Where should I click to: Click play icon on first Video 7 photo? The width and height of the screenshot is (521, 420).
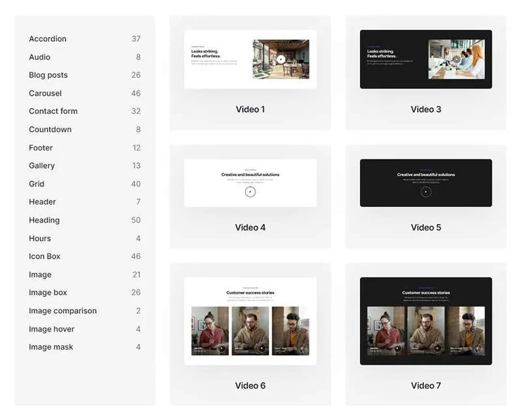(397, 348)
